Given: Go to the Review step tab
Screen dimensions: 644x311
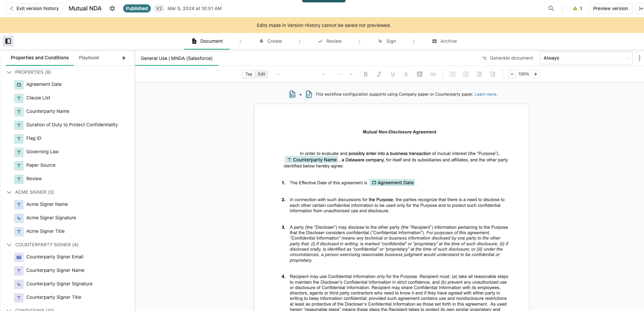Looking at the screenshot, I should [330, 41].
